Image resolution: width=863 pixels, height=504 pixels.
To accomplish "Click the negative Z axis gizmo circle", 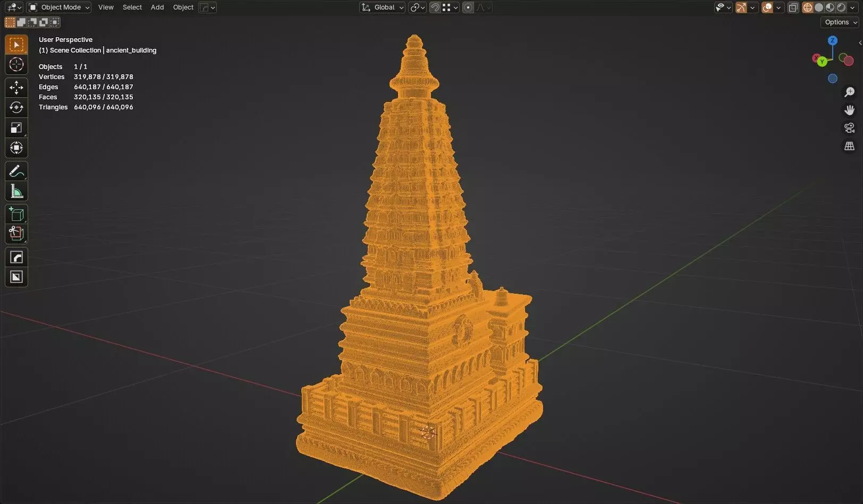I will tap(833, 79).
